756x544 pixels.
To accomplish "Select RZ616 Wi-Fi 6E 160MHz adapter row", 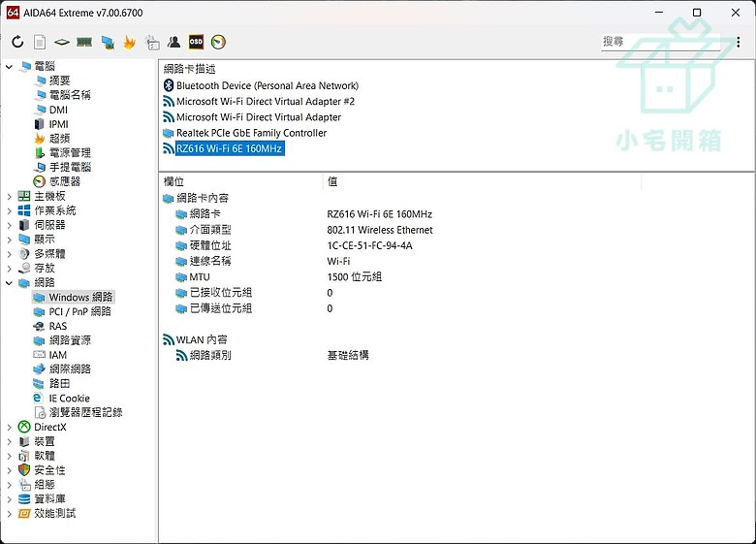I will point(229,148).
